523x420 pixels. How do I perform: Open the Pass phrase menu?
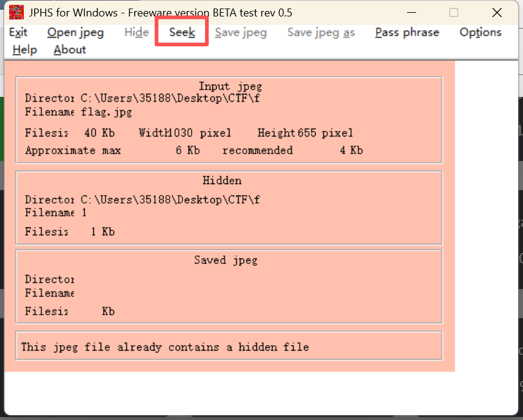pos(407,32)
